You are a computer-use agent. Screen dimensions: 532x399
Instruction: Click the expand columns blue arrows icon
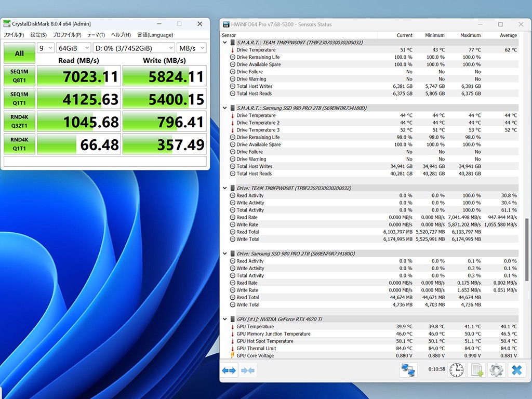pos(229,370)
